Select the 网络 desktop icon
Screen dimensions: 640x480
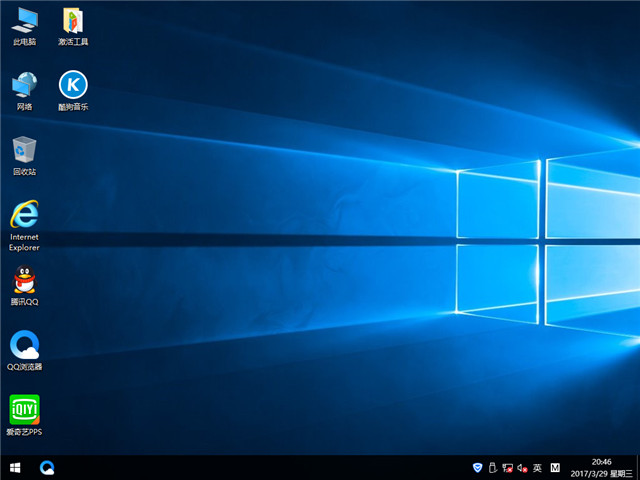[x=24, y=91]
